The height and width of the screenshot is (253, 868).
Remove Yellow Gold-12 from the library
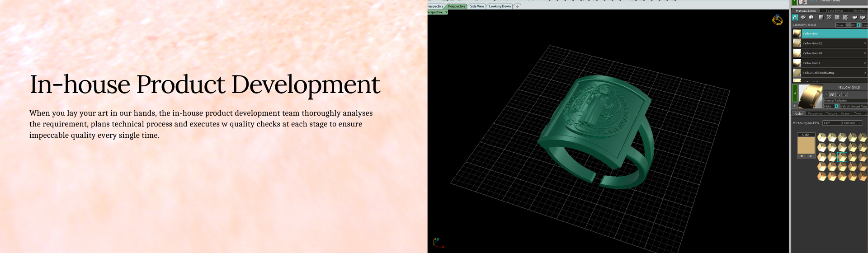[865, 43]
